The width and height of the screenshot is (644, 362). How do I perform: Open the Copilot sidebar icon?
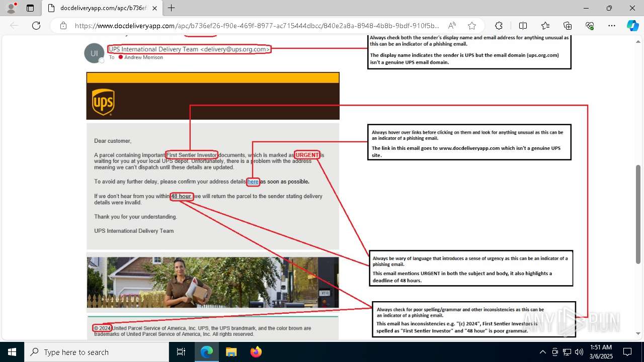[x=632, y=26]
